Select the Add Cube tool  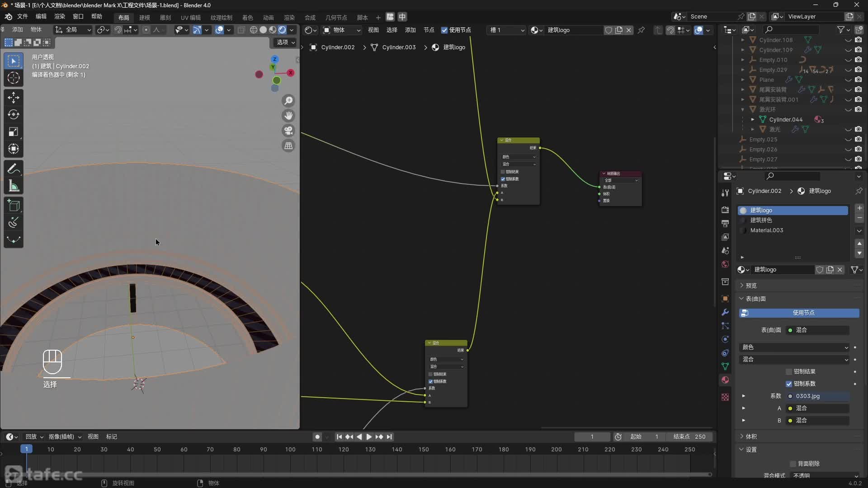coord(14,206)
